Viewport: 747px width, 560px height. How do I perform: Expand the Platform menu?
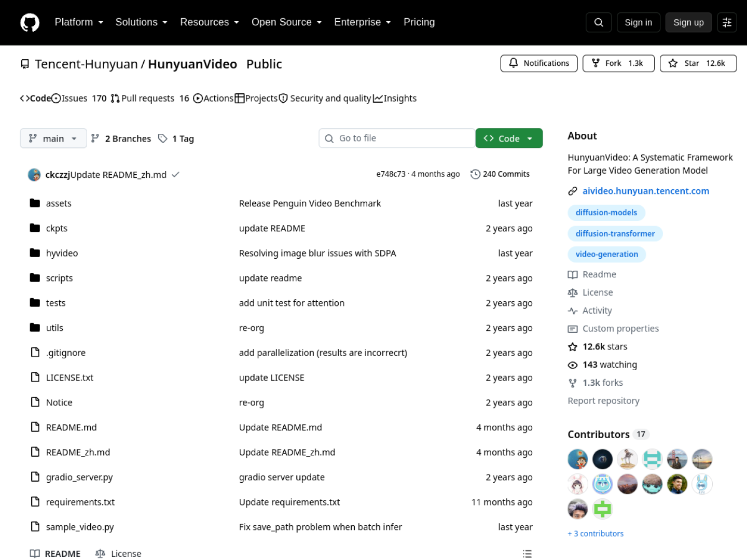point(79,22)
